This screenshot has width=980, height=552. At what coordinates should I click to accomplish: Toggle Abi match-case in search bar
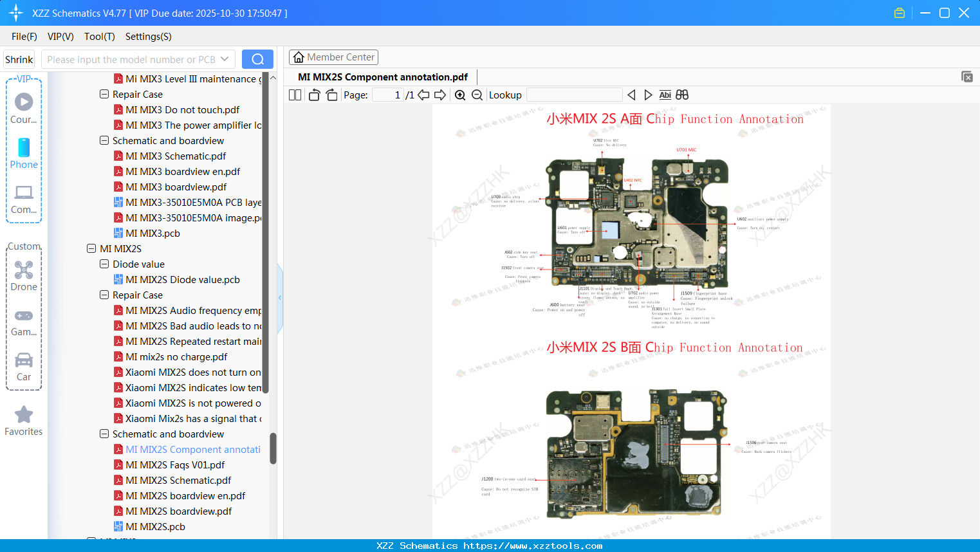click(665, 95)
